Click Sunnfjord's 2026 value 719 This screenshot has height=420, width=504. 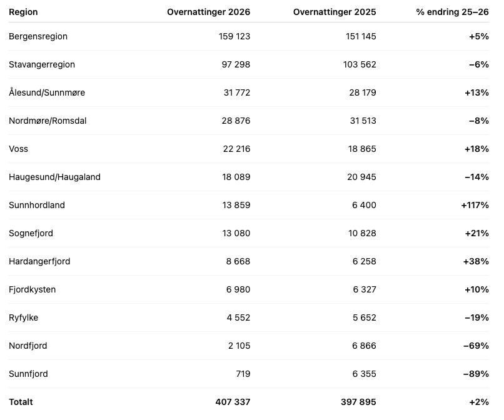click(x=242, y=374)
